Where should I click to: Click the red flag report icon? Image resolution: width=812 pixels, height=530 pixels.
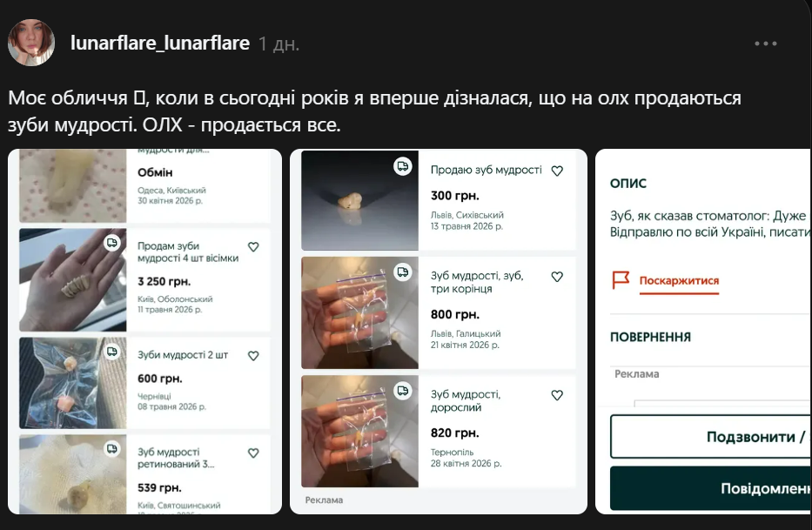[621, 279]
